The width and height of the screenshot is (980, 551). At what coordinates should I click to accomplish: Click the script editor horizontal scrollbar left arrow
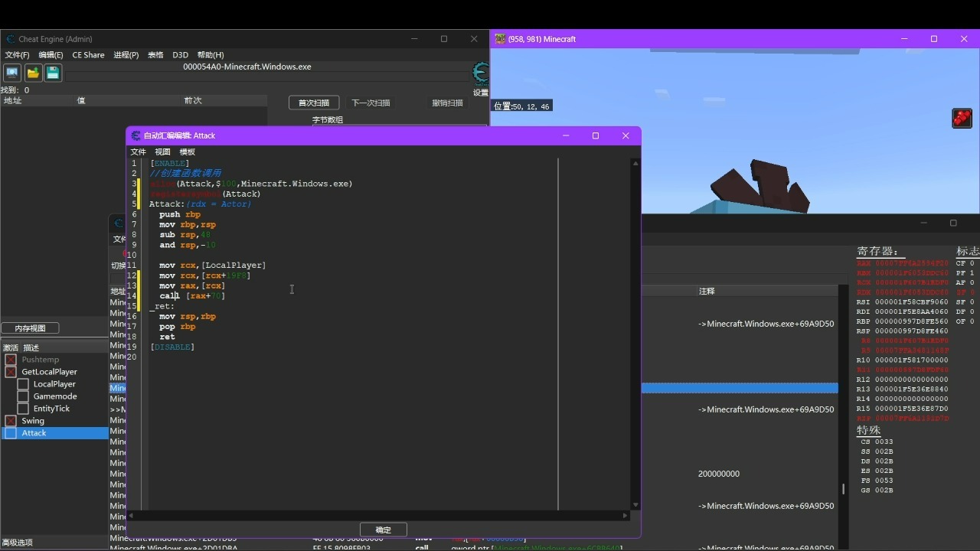pos(131,516)
